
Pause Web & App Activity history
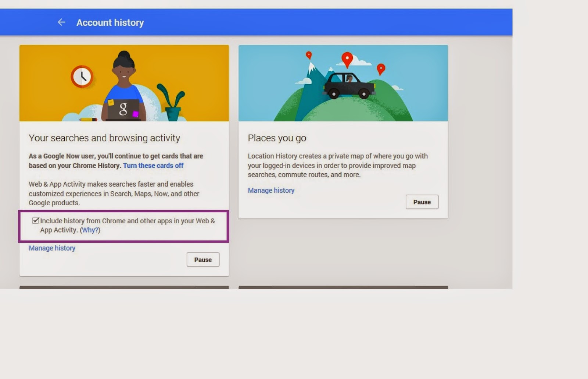coord(203,259)
